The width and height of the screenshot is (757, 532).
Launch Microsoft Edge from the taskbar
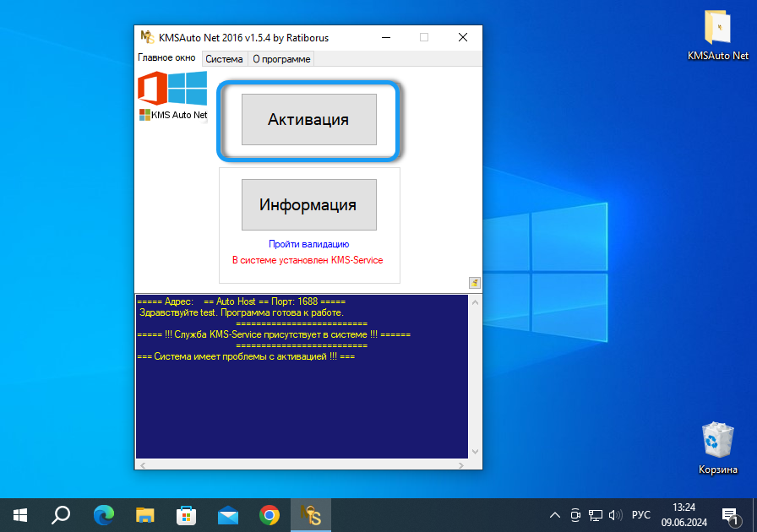104,515
